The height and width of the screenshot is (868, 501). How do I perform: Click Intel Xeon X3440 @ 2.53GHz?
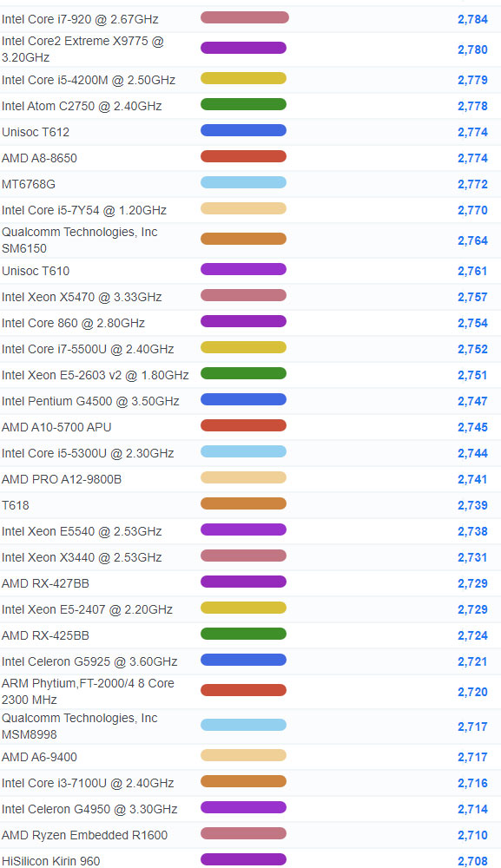82,557
